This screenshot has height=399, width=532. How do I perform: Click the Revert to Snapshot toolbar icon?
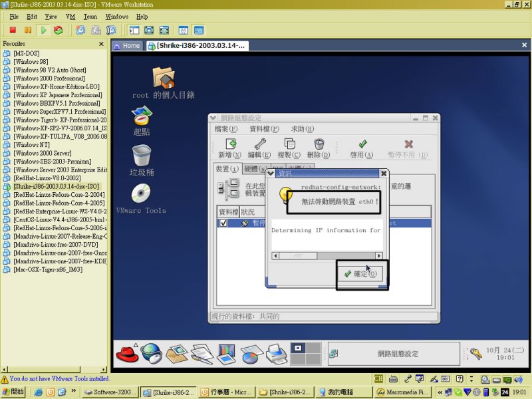(x=96, y=30)
